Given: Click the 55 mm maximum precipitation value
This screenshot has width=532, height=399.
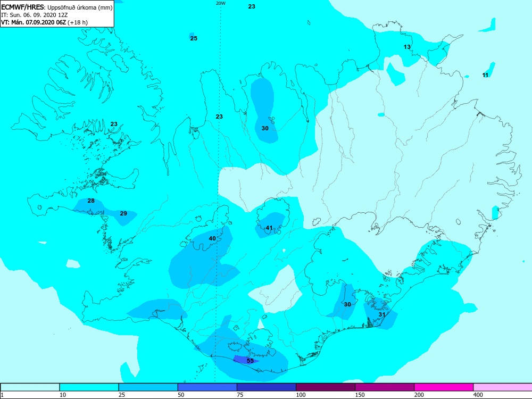Looking at the screenshot, I should (250, 361).
